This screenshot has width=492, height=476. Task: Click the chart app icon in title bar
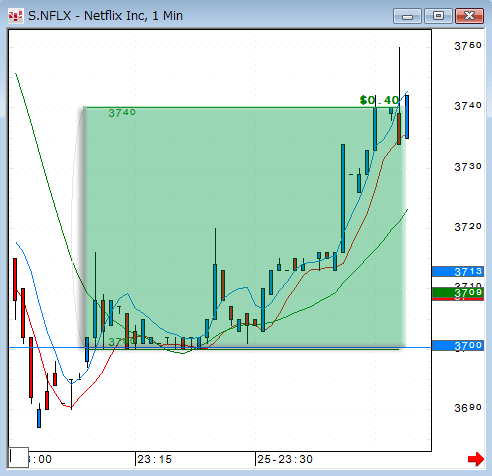[x=15, y=16]
